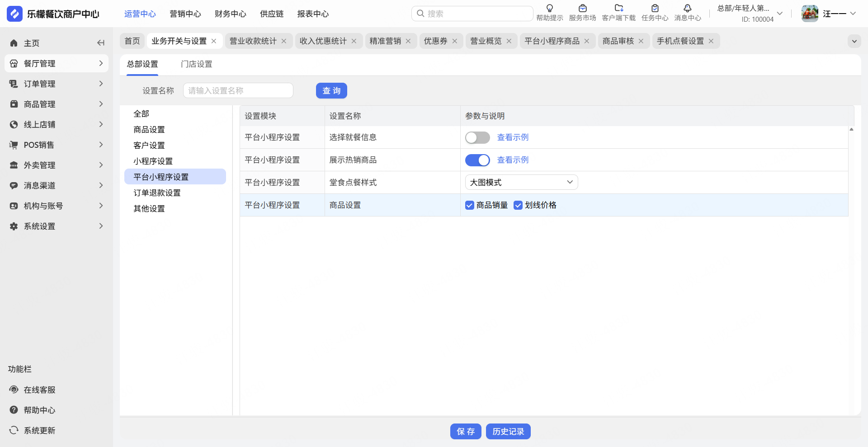Collapse the sidebar with the arrow icon

101,43
